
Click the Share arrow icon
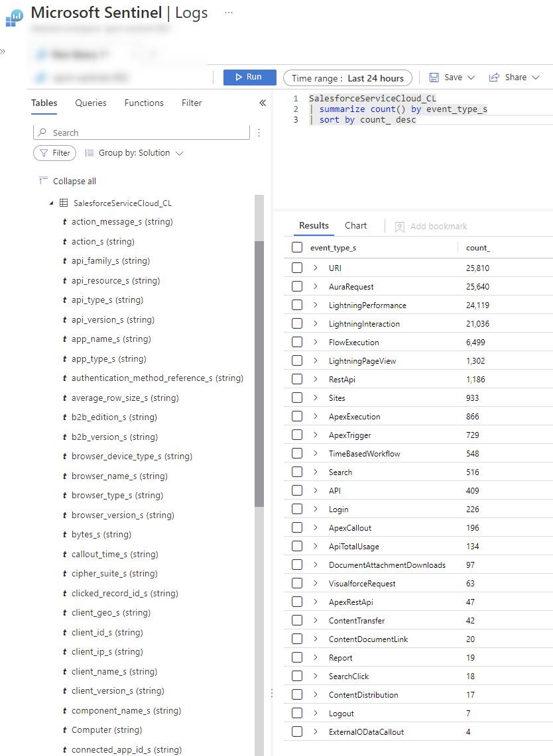point(494,78)
